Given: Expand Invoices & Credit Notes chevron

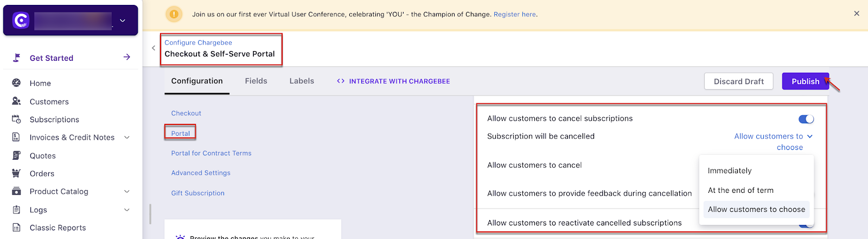Looking at the screenshot, I should pos(127,137).
